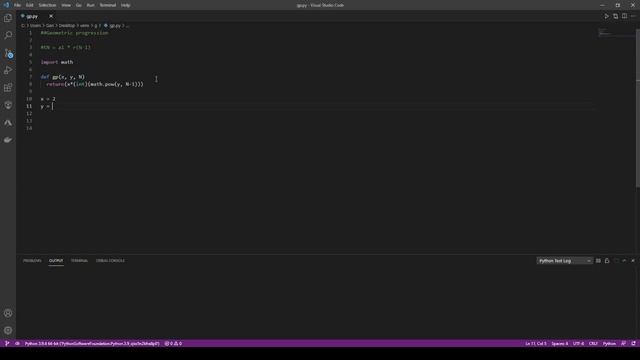
Task: Open the Manage gear icon
Action: point(8,331)
